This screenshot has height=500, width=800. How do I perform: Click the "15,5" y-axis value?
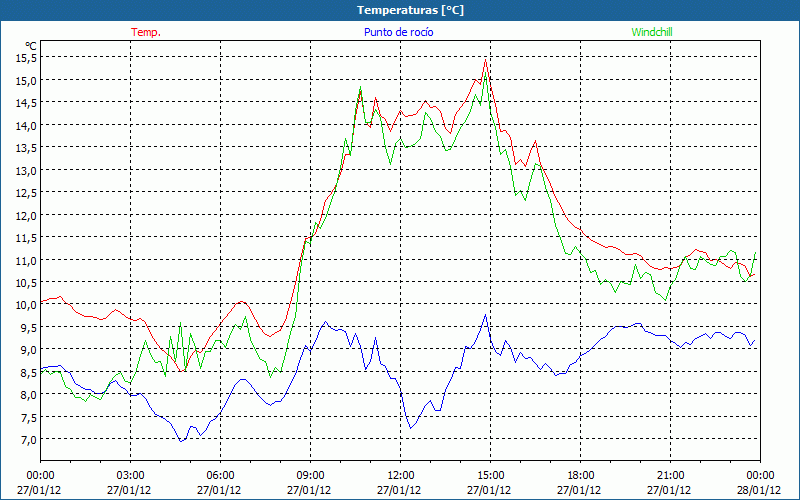pos(27,58)
